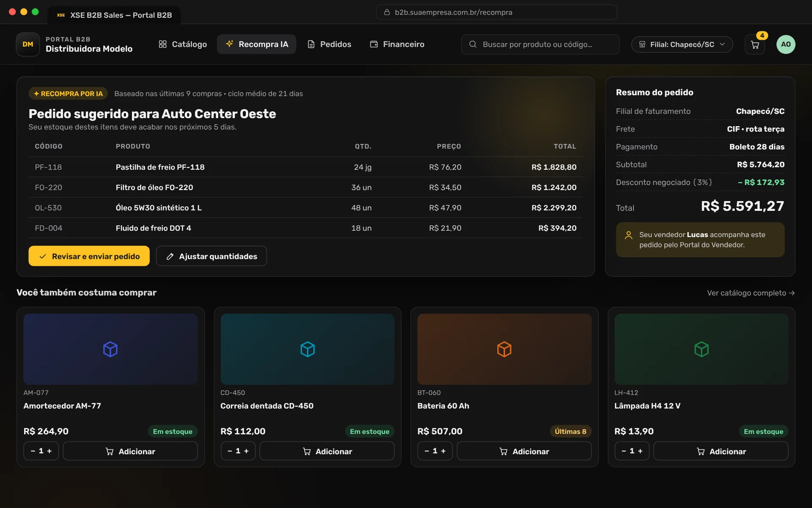Select the Óleo 5W30 sintético 1 L row
Image resolution: width=812 pixels, height=508 pixels.
pyautogui.click(x=305, y=208)
